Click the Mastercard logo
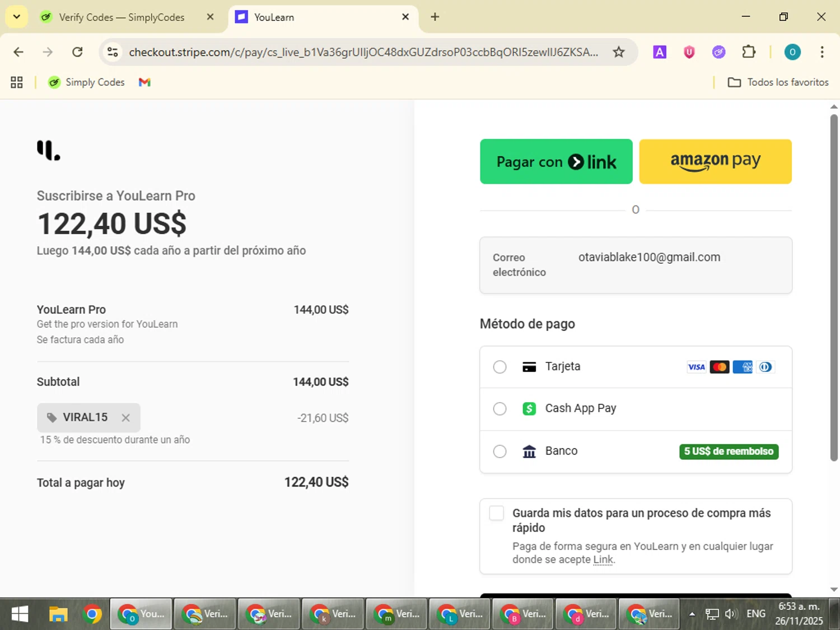 tap(720, 367)
